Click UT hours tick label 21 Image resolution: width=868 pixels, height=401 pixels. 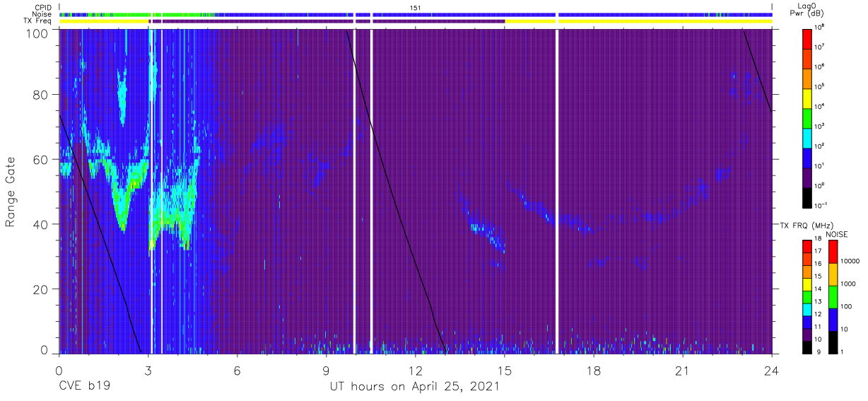683,371
